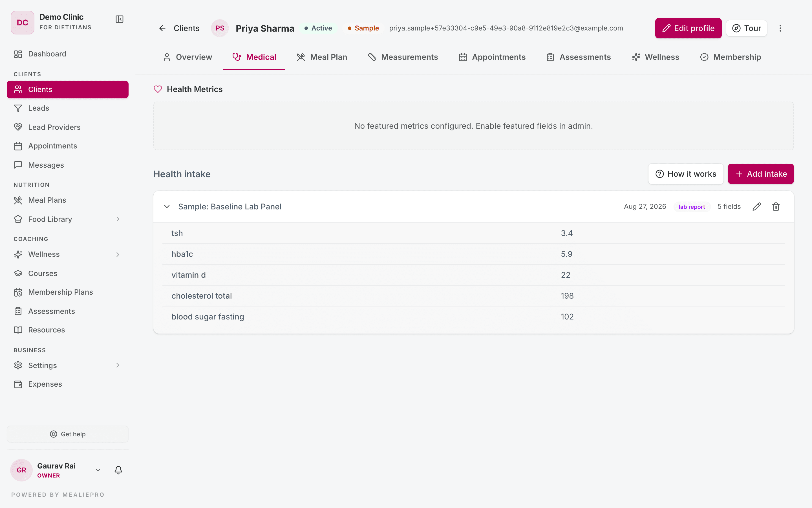Go back using the arrow beside Clients
812x508 pixels.
[162, 28]
